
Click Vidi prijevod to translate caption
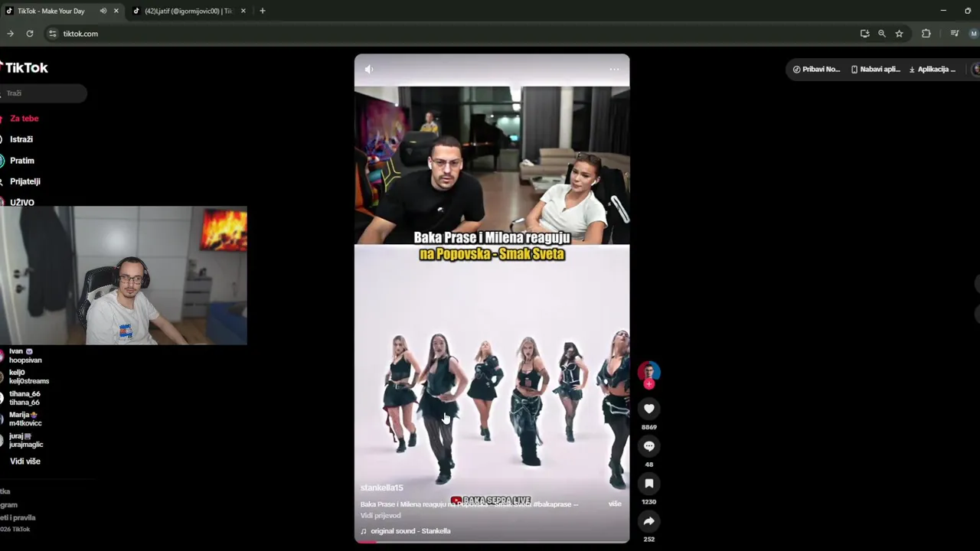[381, 516]
